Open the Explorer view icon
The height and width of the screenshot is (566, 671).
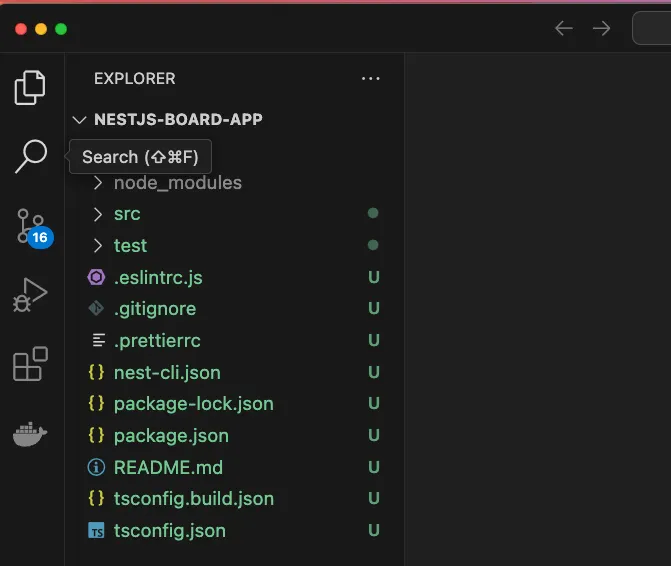31,88
